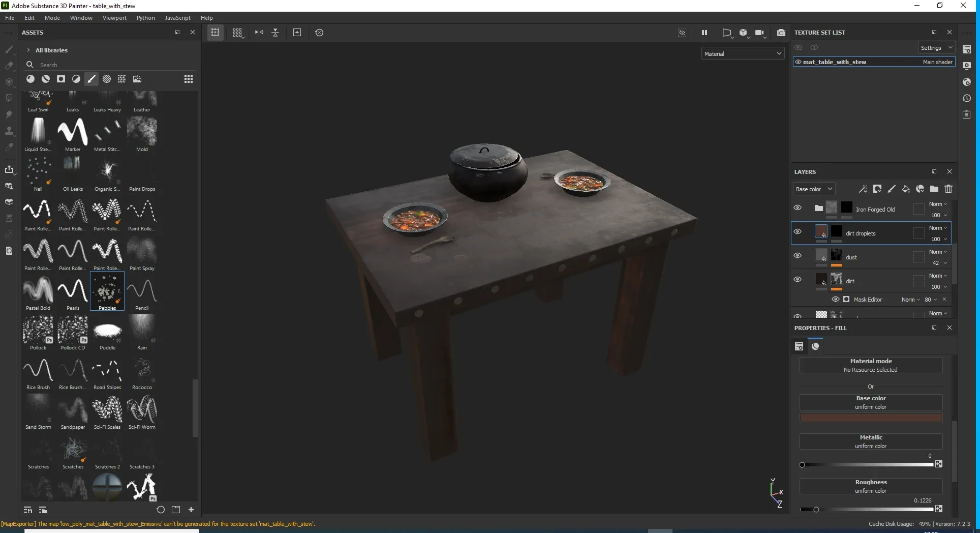
Task: Select the Paint Spray brush thumbnail
Action: (142, 252)
